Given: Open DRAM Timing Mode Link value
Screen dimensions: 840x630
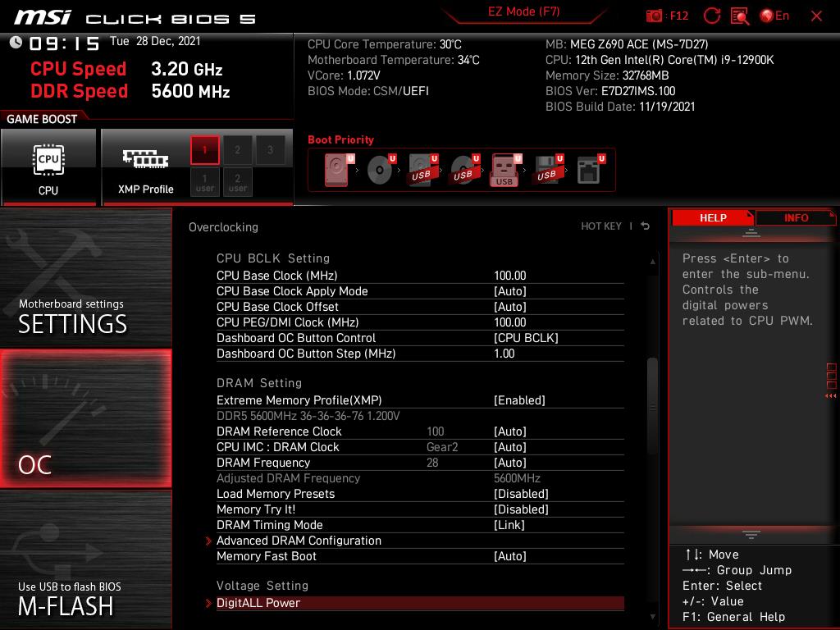Looking at the screenshot, I should pos(509,525).
